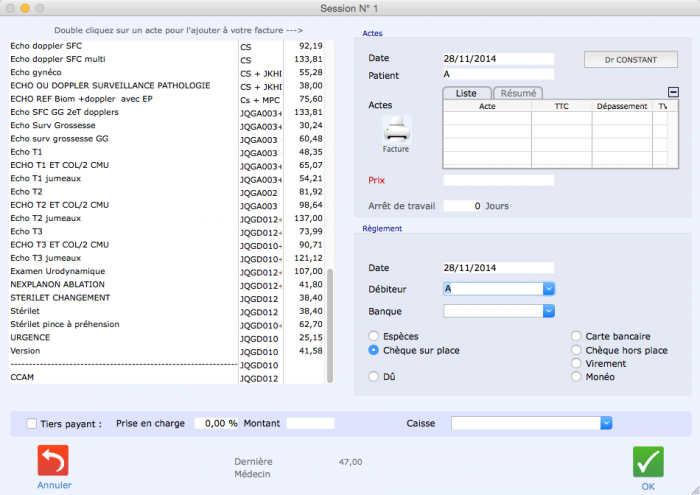Select 'Echo doppler SFC multi' row
700x495 pixels.
pos(166,59)
